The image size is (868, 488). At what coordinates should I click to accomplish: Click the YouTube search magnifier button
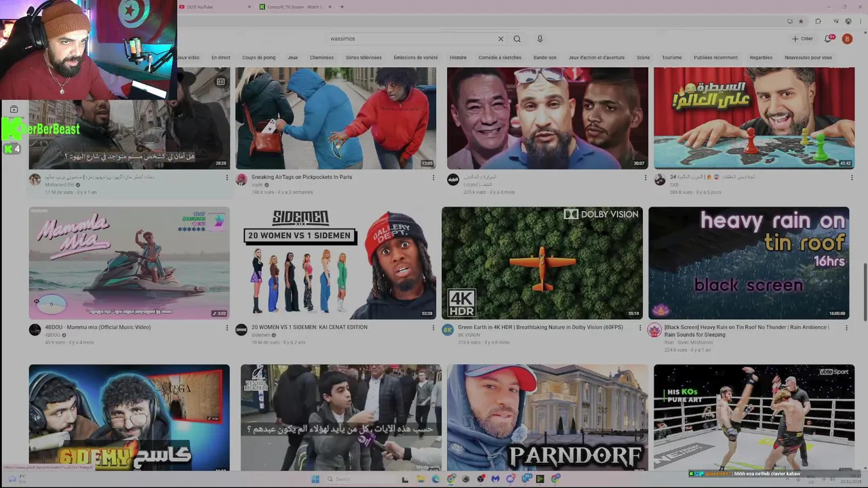[517, 39]
